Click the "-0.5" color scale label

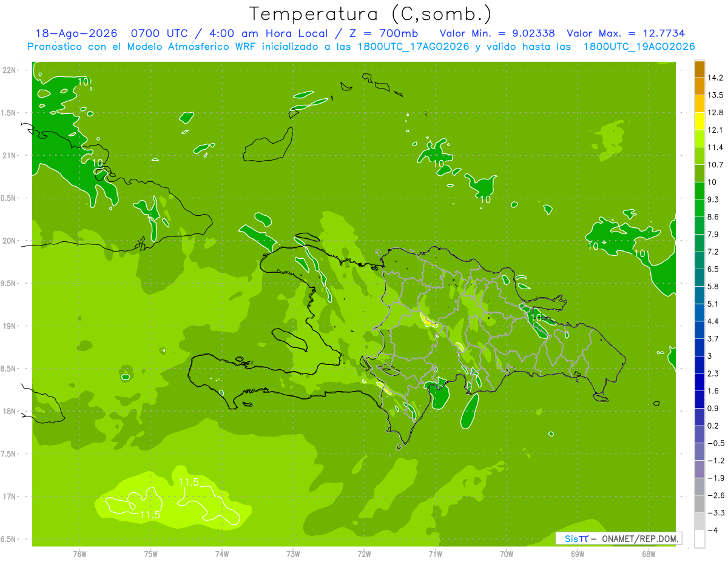716,443
